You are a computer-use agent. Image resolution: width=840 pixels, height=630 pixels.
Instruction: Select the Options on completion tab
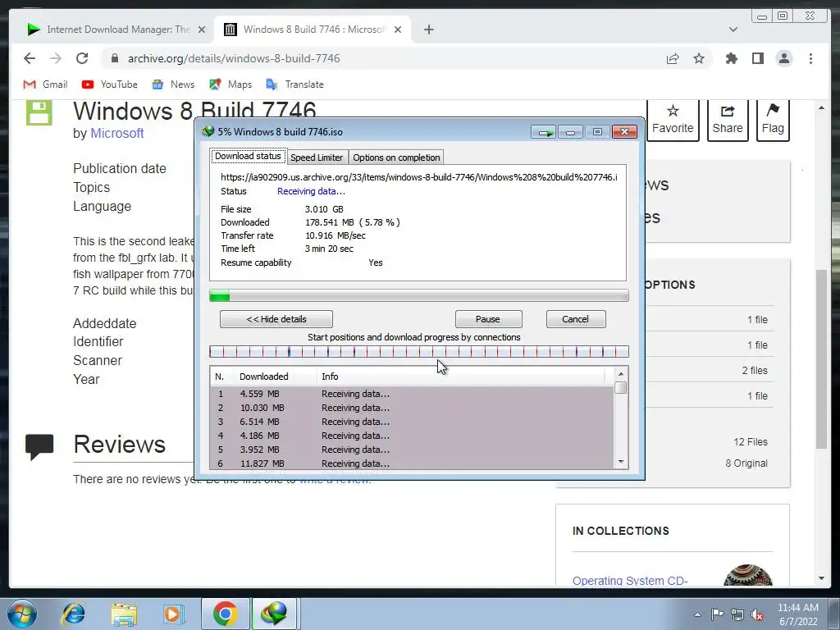396,157
